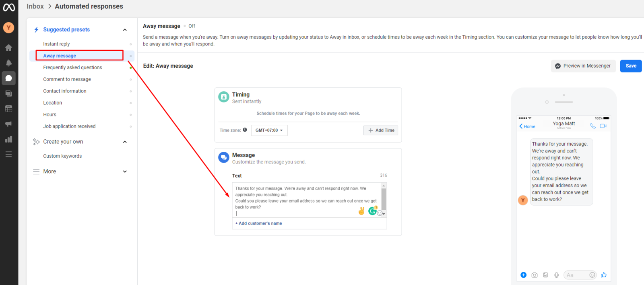Click the blue Save button

pos(631,66)
